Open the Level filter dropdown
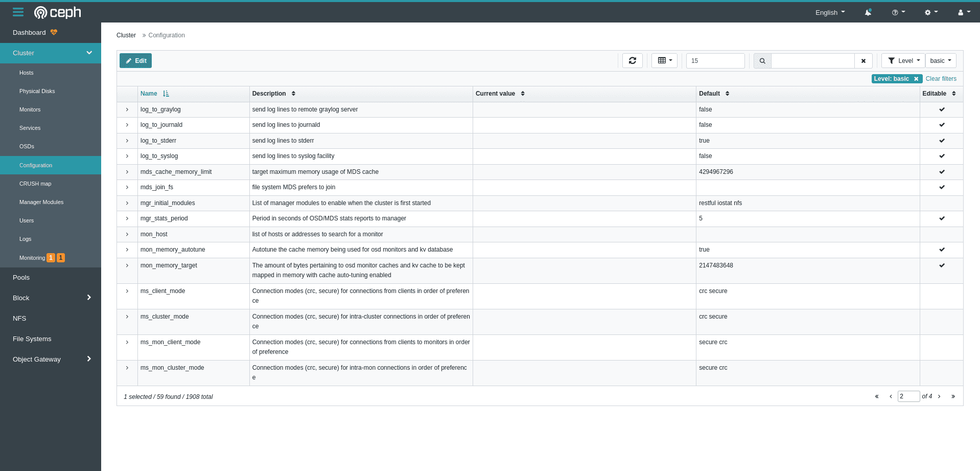980x471 pixels. (902, 60)
